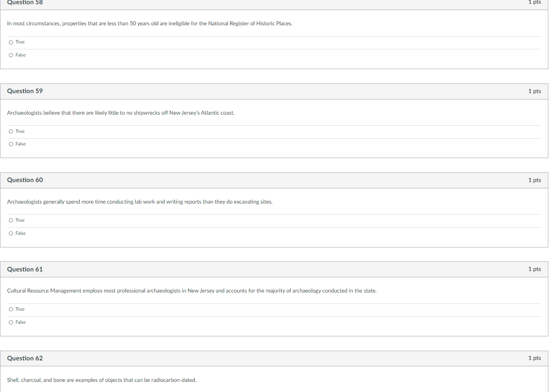Click the Question 59 header title
This screenshot has height=392, width=553.
pos(25,91)
